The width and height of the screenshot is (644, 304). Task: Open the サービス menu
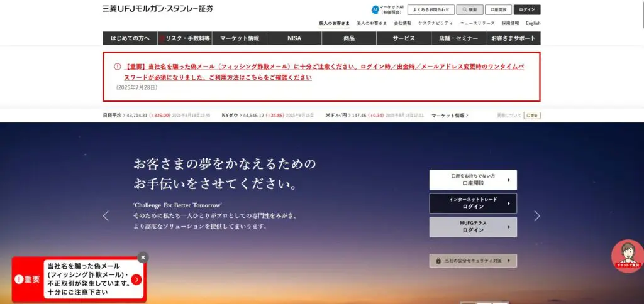pos(404,38)
